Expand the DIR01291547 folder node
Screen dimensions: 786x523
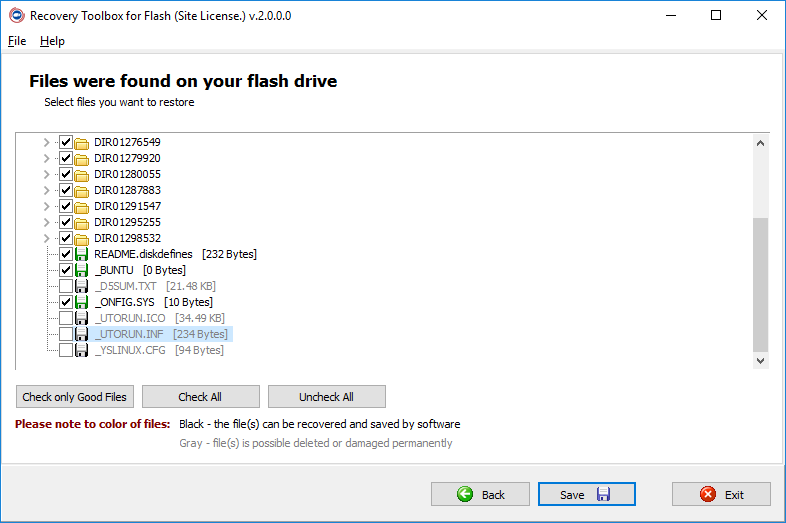pyautogui.click(x=47, y=207)
